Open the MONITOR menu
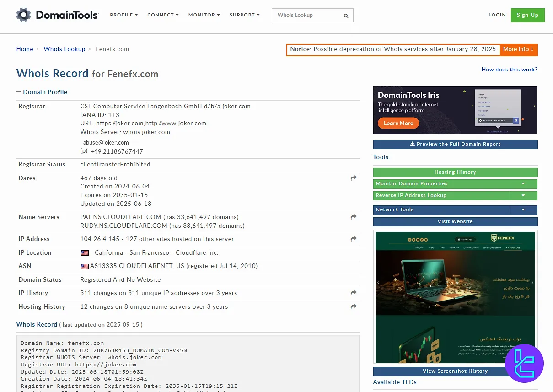This screenshot has width=553, height=392. (203, 15)
